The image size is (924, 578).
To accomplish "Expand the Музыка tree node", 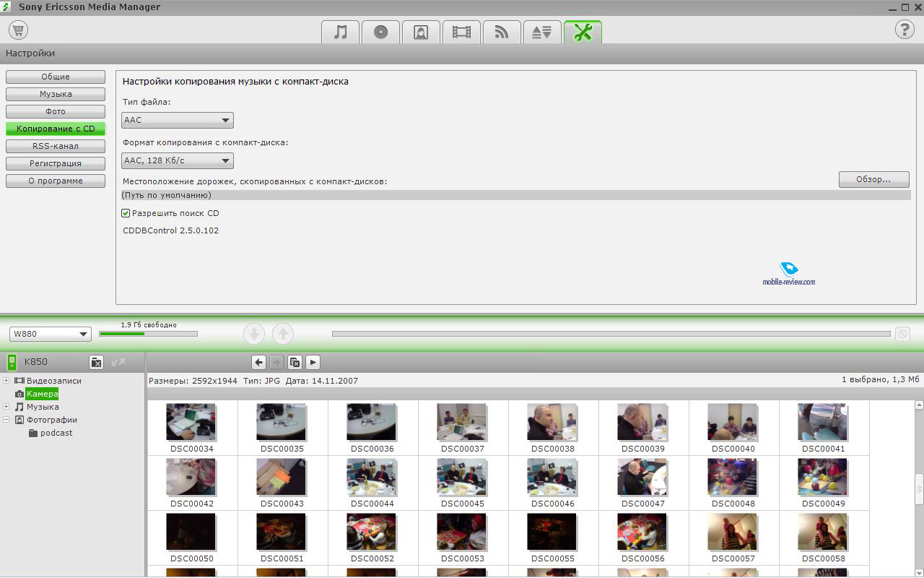I will (6, 407).
